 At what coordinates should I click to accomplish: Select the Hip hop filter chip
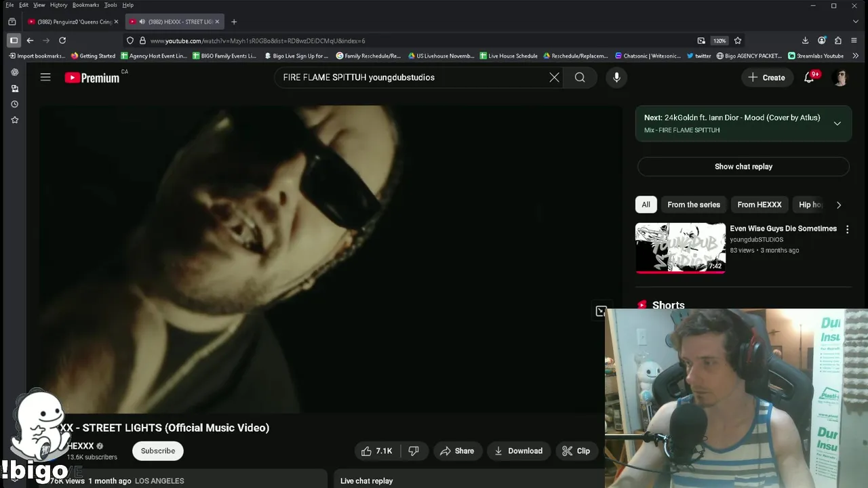[x=810, y=205]
